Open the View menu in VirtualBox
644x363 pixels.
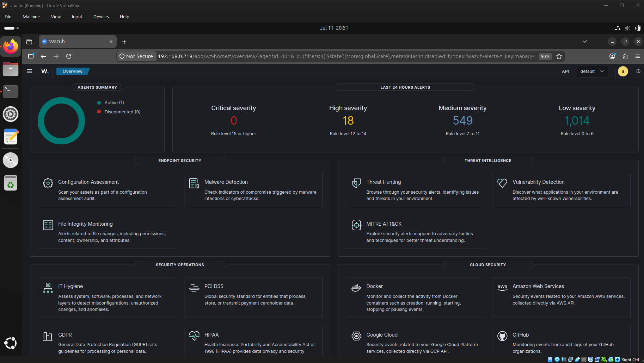[x=56, y=17]
